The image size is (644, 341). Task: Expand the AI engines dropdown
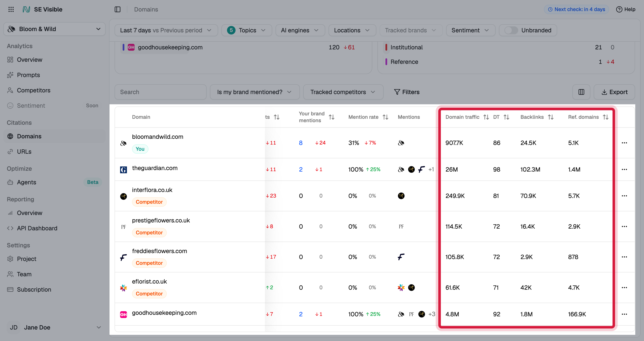tap(300, 30)
